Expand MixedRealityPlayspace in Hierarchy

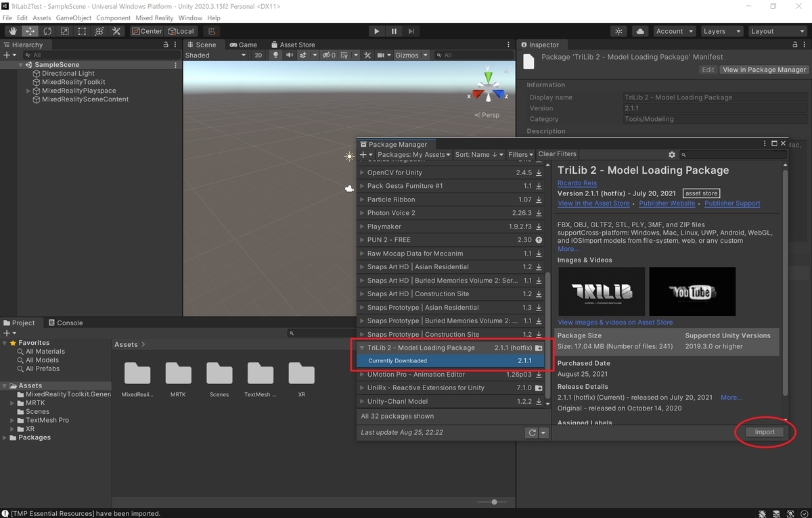(28, 91)
